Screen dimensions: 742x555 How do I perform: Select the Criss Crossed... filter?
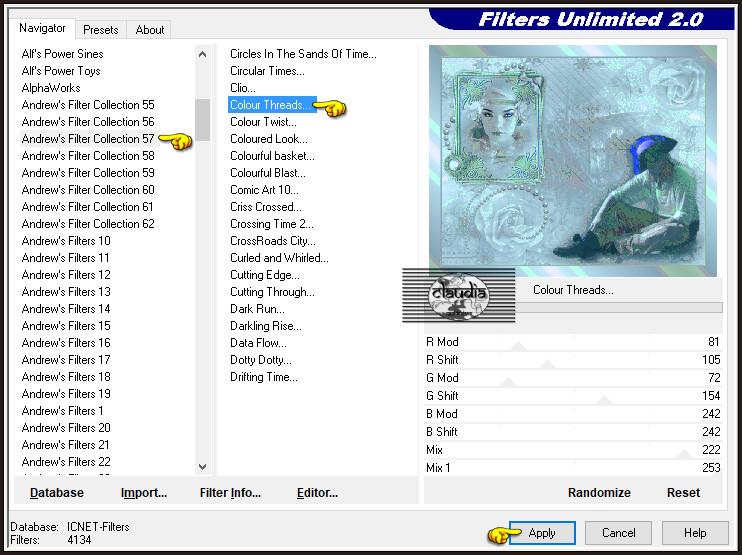point(266,207)
